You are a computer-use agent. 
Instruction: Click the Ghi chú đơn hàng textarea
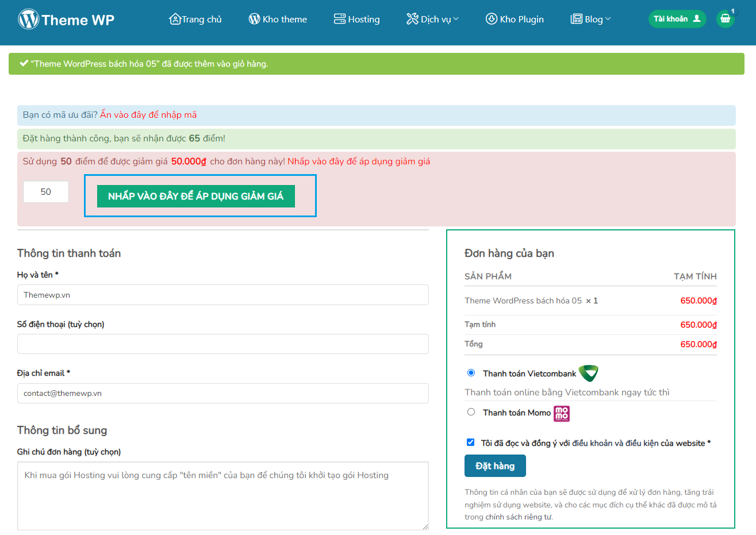click(222, 495)
